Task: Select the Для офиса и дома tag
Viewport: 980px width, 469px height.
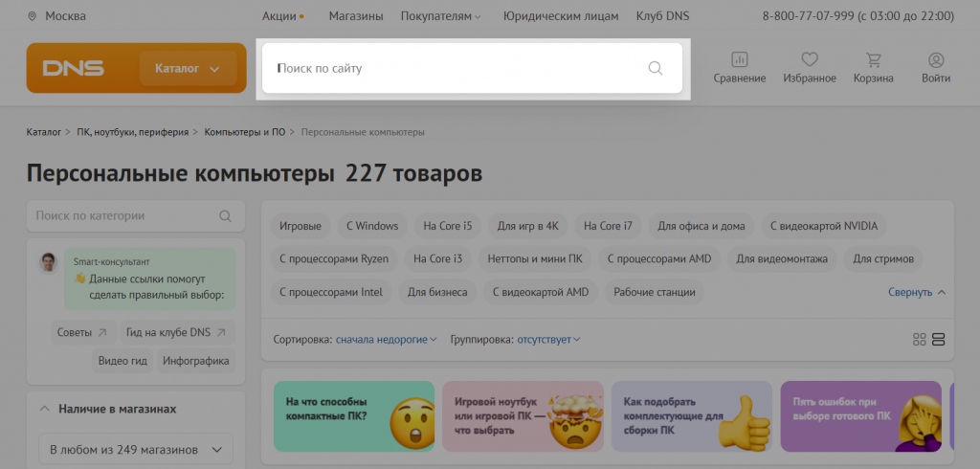Action: [702, 226]
